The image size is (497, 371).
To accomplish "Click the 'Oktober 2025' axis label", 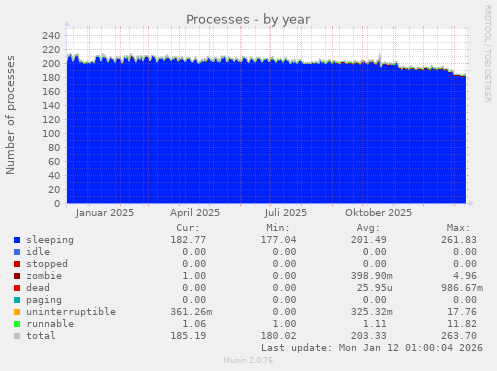I will point(378,213).
